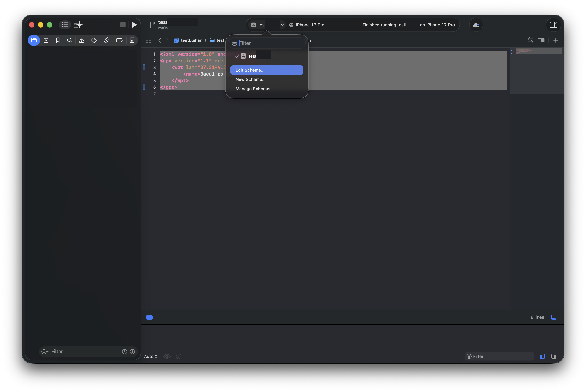Image resolution: width=586 pixels, height=392 pixels.
Task: Choose the iPhone 17 Pro destination
Action: coord(307,25)
